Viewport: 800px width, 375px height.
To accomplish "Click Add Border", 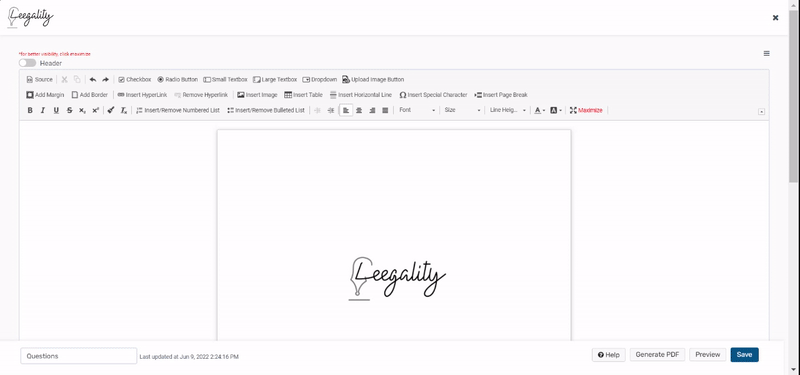I will [x=90, y=95].
